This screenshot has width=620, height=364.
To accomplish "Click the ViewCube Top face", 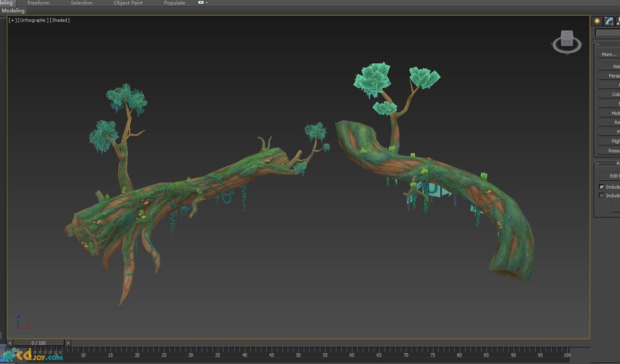I will [567, 34].
